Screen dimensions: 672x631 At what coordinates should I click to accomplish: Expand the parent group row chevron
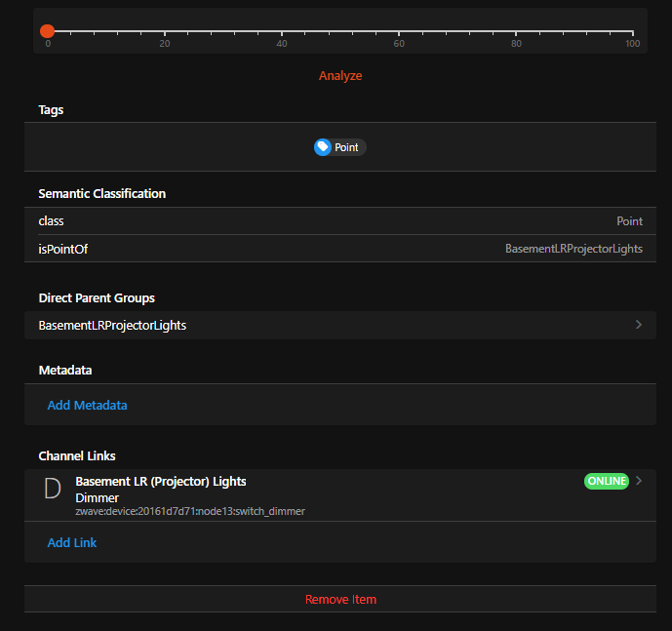tap(639, 325)
